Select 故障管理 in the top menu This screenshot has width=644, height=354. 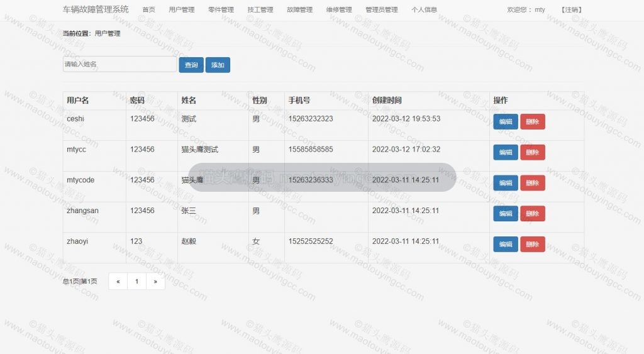[300, 9]
